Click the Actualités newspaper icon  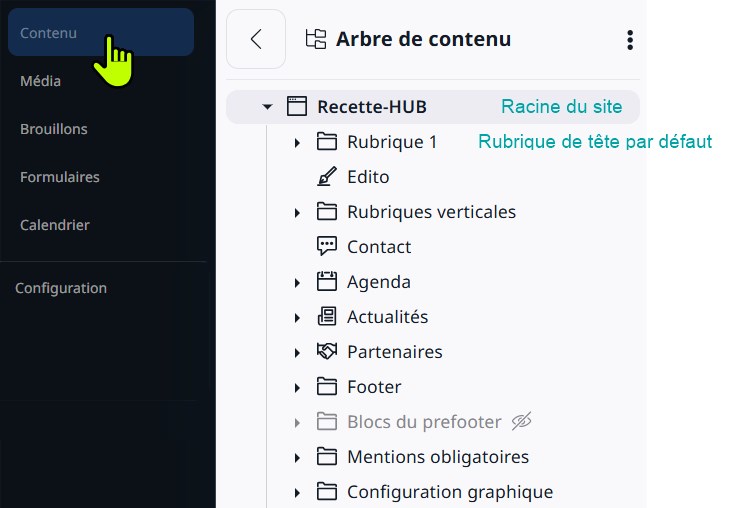tap(327, 316)
